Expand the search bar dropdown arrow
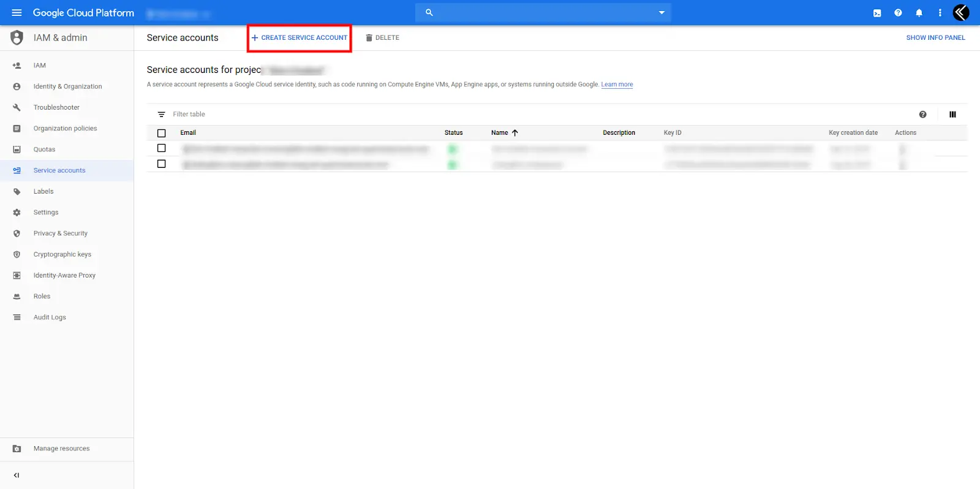 [661, 12]
